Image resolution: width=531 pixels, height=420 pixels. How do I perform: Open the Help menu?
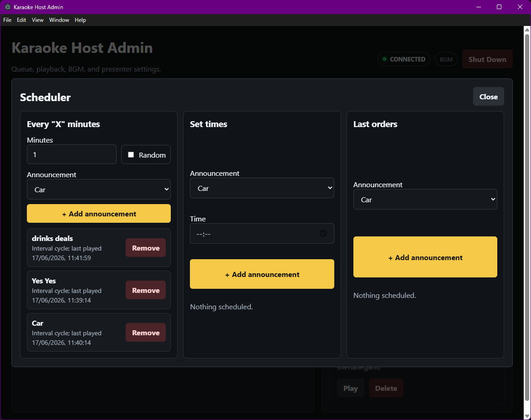coord(80,20)
